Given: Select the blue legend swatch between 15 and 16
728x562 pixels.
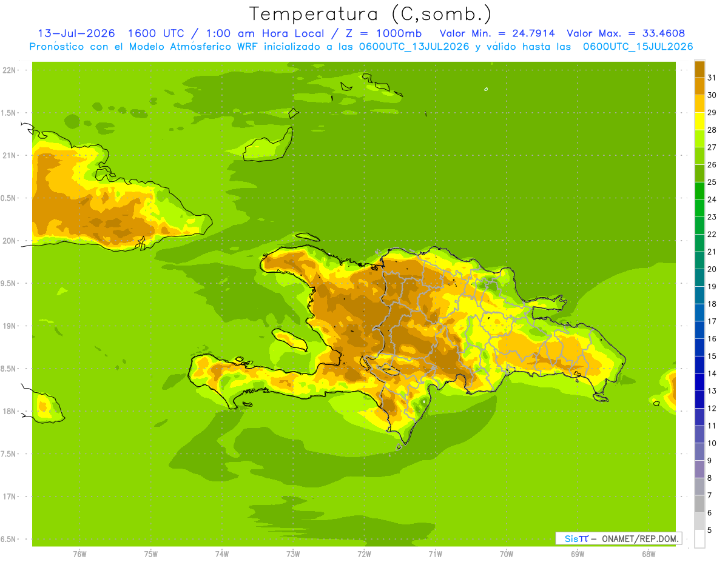Looking at the screenshot, I should (699, 347).
